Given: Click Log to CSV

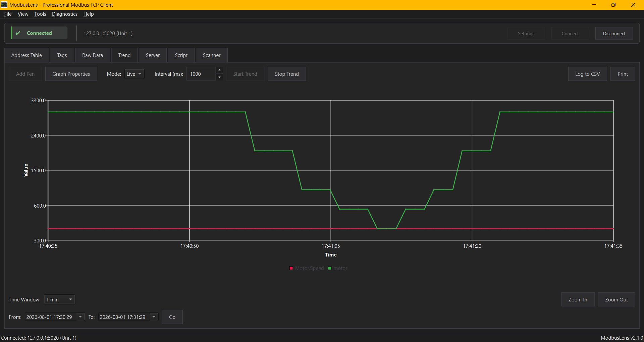Looking at the screenshot, I should point(587,74).
